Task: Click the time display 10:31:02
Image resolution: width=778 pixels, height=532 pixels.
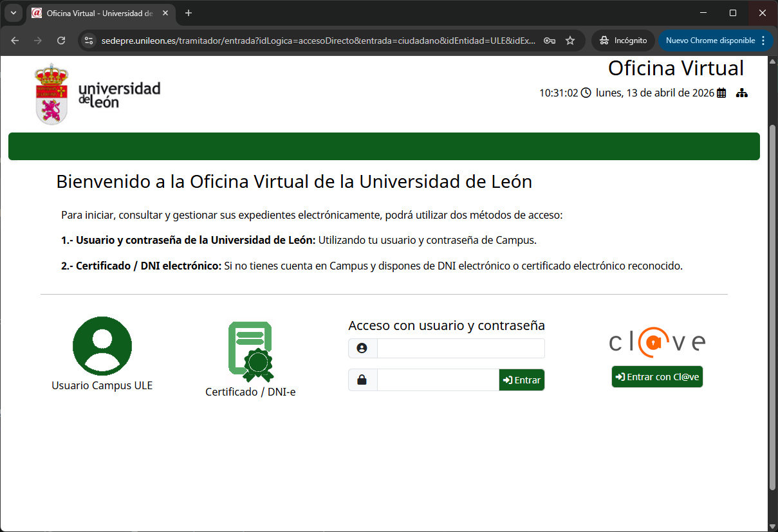Action: point(559,93)
